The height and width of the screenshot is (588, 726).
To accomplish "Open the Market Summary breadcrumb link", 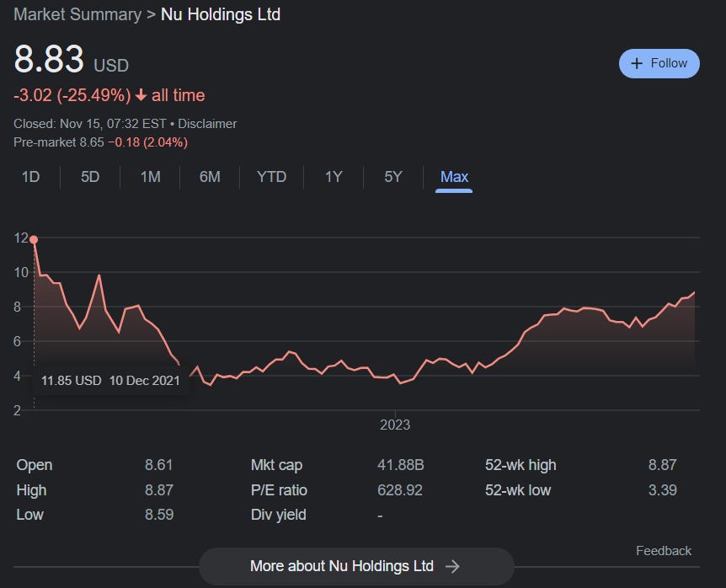I will tap(77, 14).
